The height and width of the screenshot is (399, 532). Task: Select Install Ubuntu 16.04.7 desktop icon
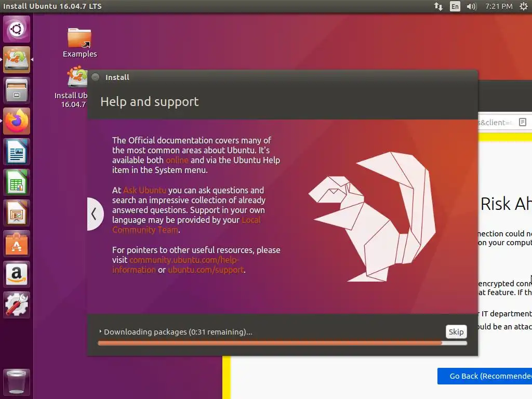tap(71, 87)
